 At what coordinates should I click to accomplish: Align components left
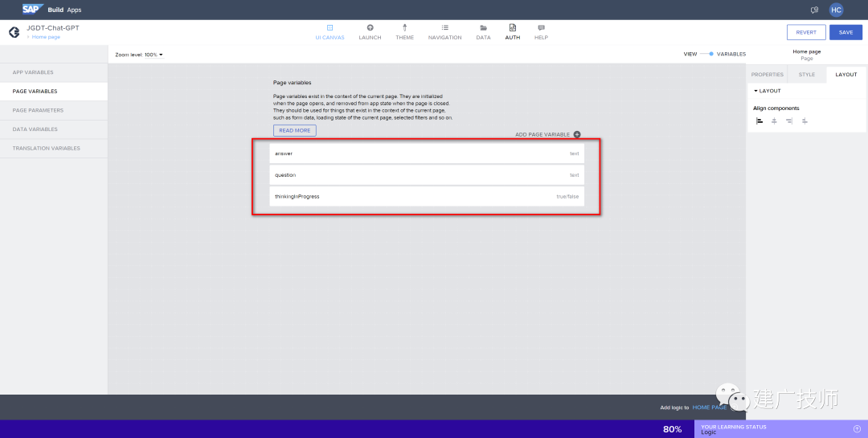[x=759, y=121]
